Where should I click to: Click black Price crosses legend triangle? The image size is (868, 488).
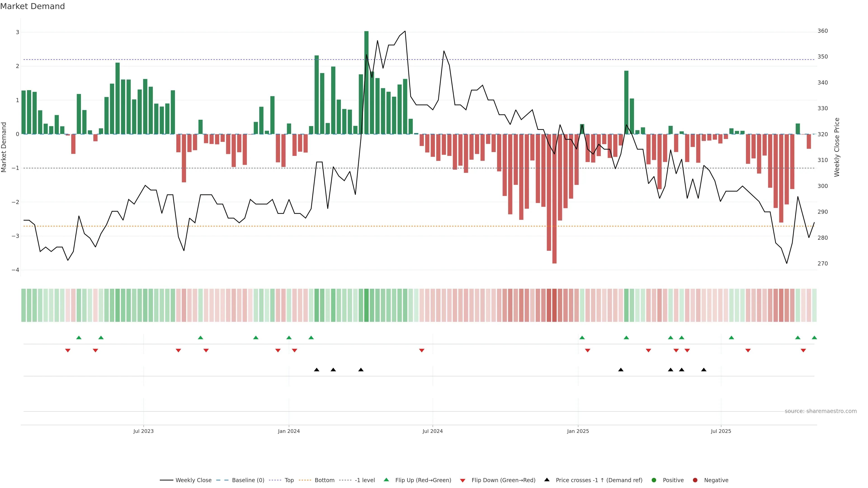(547, 480)
